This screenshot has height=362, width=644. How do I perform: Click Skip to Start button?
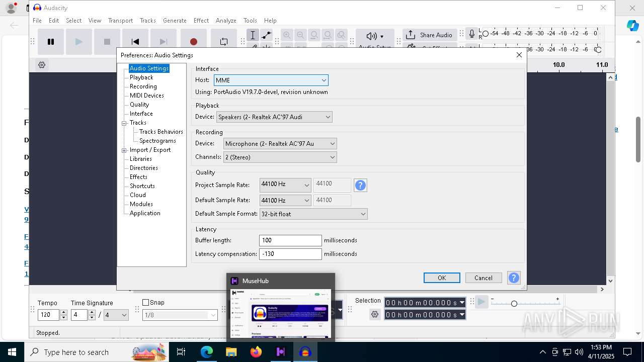[135, 42]
